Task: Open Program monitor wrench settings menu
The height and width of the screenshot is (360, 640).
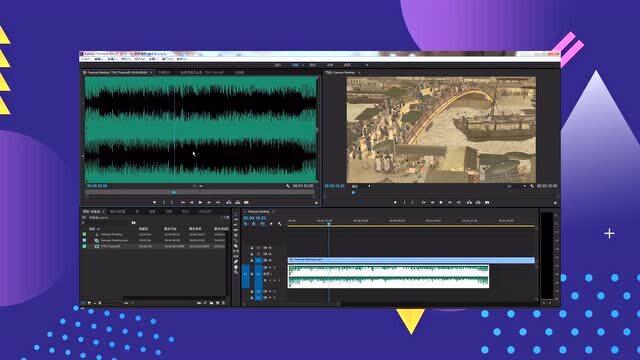Action: tap(532, 186)
